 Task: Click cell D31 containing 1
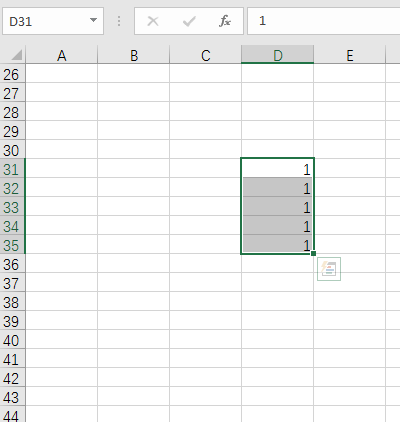[x=277, y=168]
